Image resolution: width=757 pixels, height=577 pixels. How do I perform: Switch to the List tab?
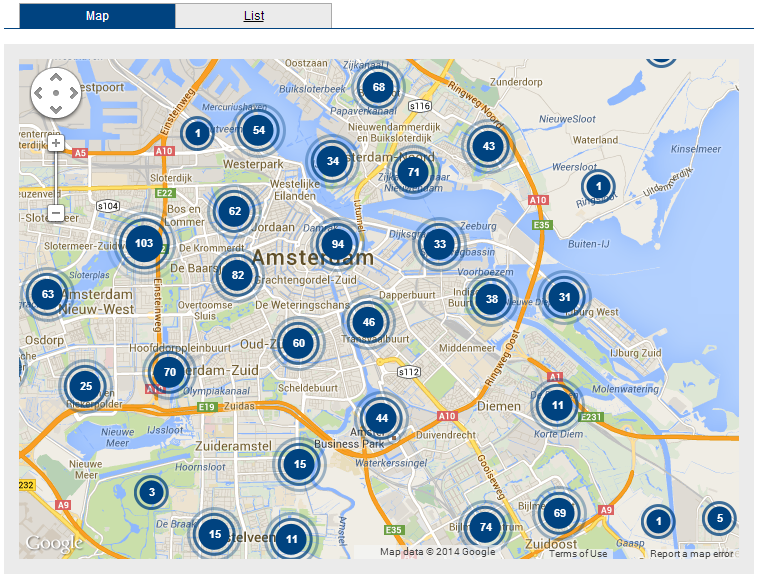pos(253,16)
